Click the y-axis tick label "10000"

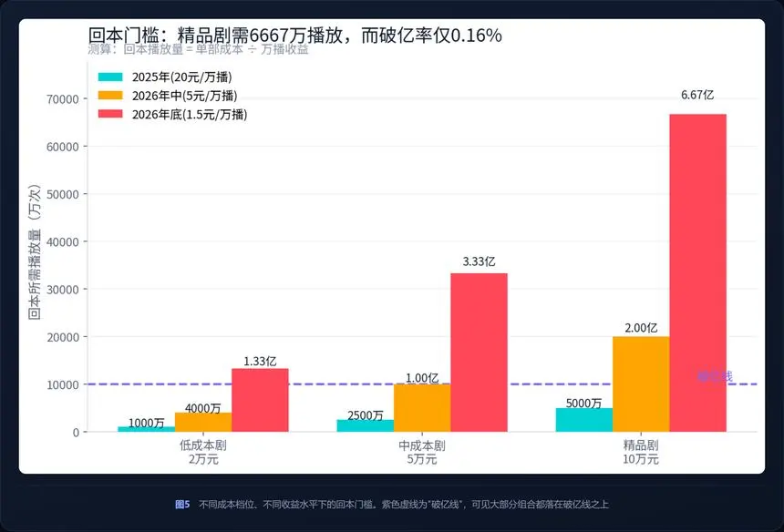(x=63, y=384)
